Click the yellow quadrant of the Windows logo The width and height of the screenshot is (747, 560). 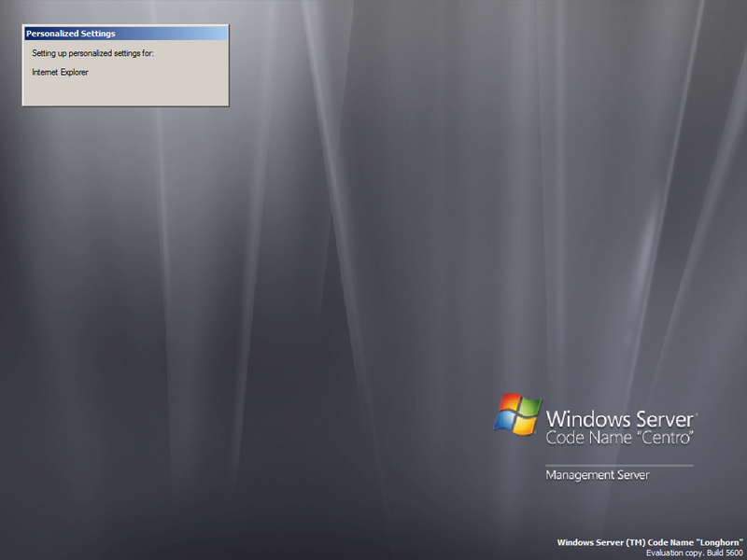(x=527, y=423)
